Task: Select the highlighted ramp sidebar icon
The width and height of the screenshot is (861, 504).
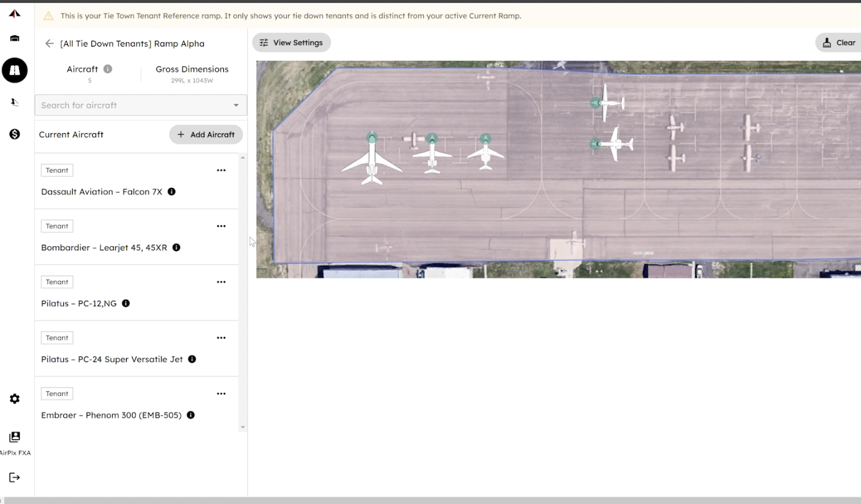Action: tap(15, 70)
